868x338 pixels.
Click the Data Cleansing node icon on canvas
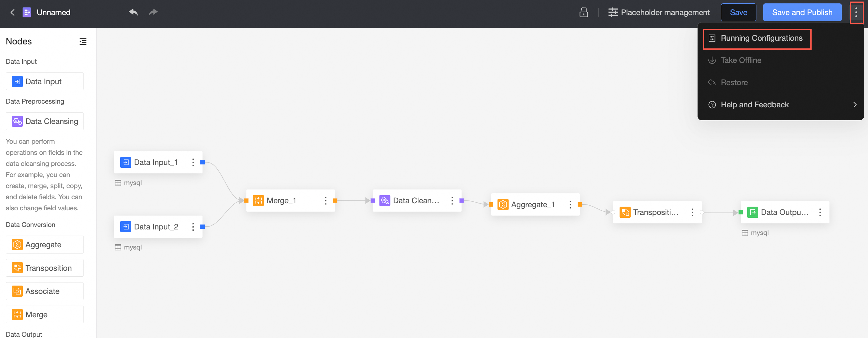point(384,201)
